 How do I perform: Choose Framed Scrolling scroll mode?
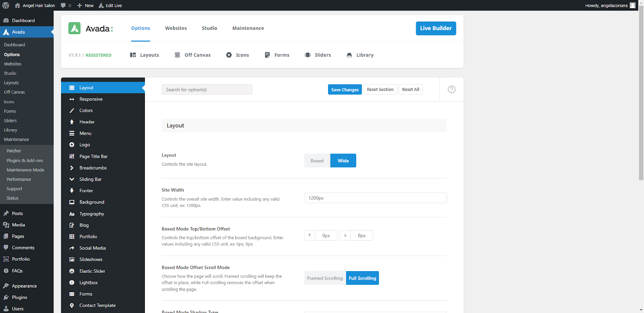point(325,278)
